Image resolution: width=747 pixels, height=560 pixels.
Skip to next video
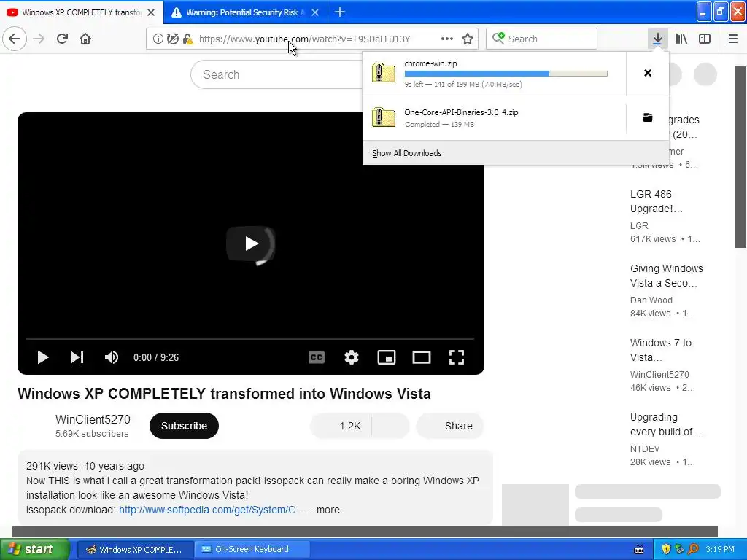pos(77,357)
